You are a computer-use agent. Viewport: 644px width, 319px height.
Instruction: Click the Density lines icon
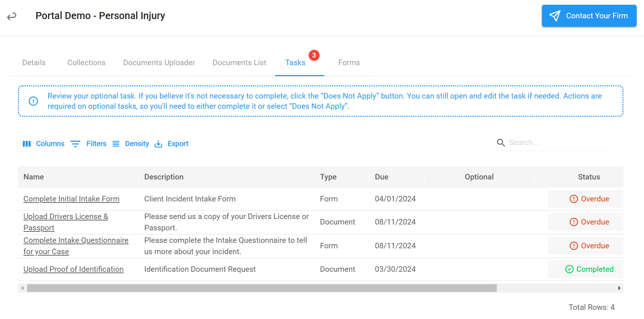coord(116,144)
